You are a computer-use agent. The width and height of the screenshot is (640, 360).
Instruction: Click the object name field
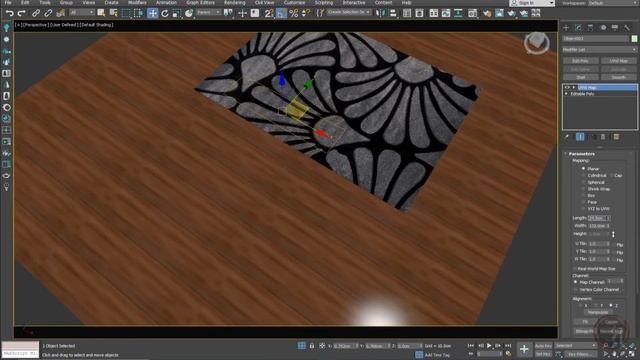point(595,38)
